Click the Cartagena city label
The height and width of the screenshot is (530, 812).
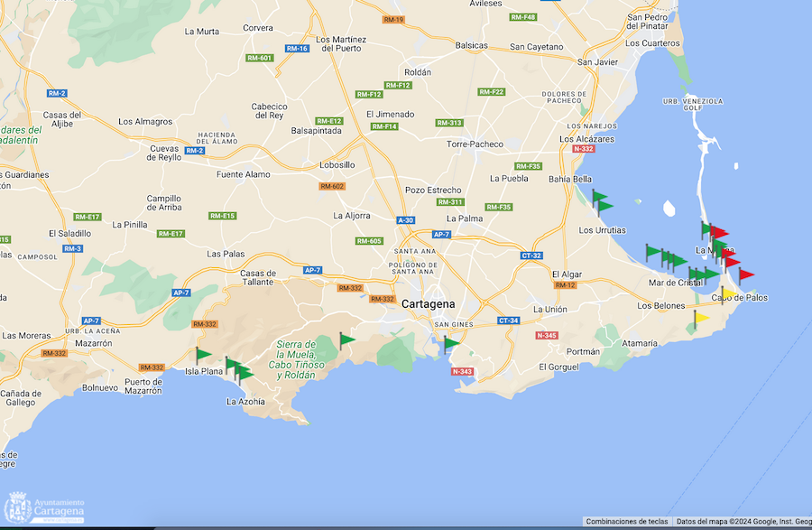point(429,303)
